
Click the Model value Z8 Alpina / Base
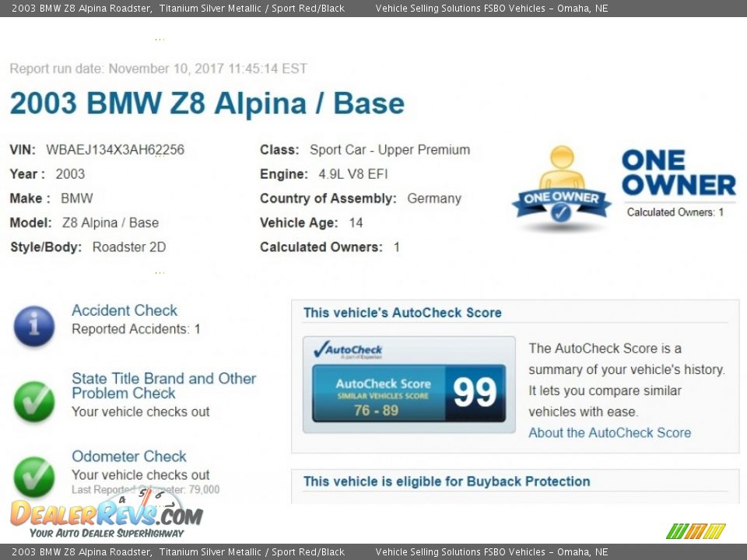click(110, 222)
